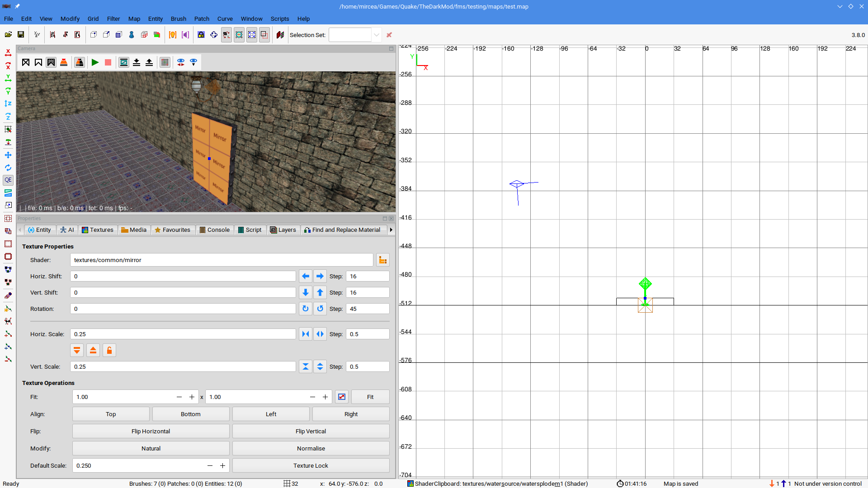The width and height of the screenshot is (868, 488).
Task: Switch to the Textures tab
Action: (x=98, y=230)
